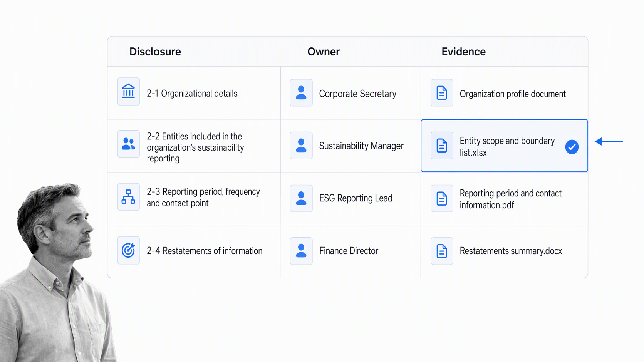Click the person icon next to ESG Reporting Lead

pos(301,198)
